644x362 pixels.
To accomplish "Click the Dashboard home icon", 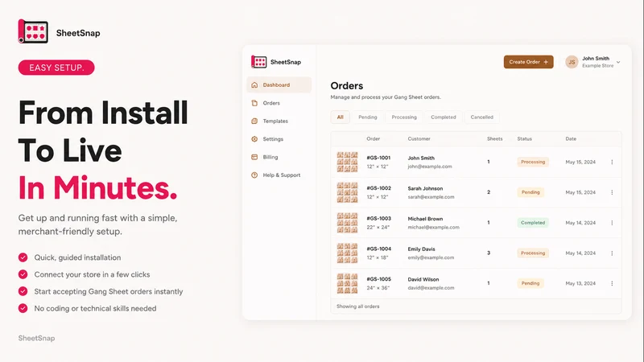I will click(x=254, y=85).
